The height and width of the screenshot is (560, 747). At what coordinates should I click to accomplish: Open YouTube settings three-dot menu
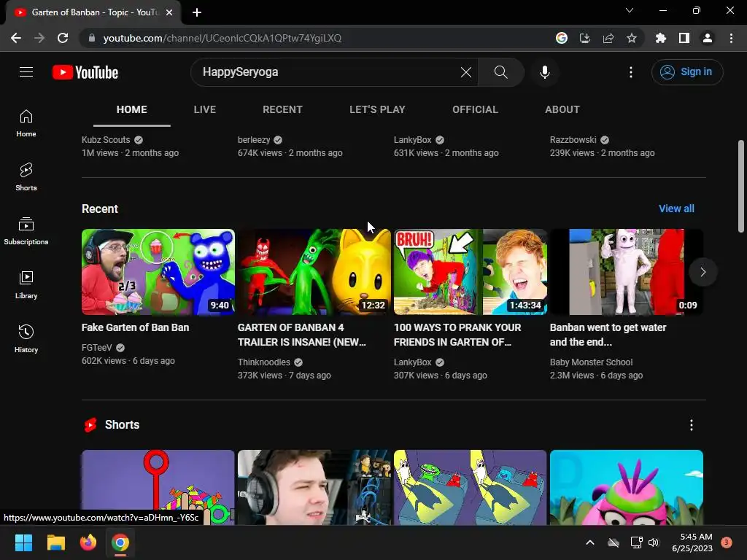631,72
